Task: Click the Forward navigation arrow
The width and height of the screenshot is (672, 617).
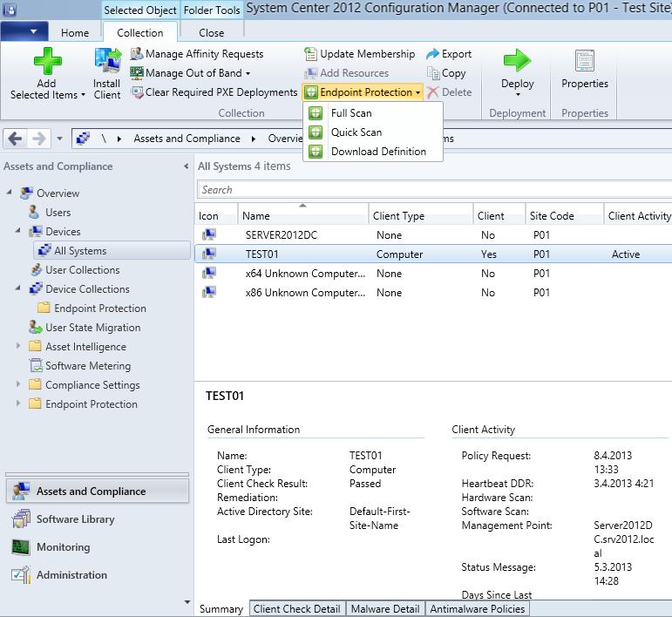Action: (x=39, y=139)
